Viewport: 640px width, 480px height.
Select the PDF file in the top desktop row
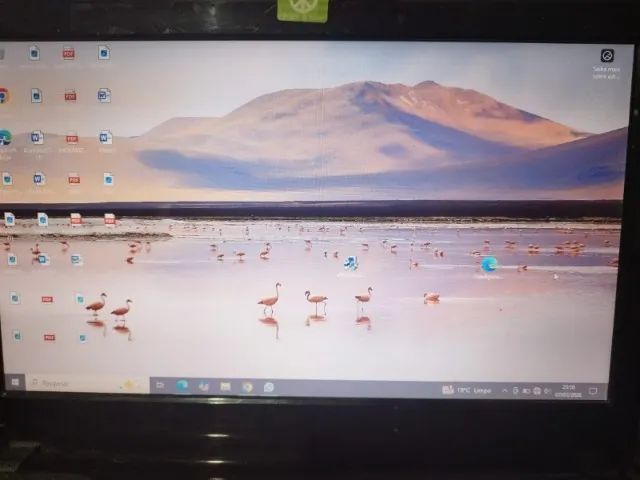pyautogui.click(x=68, y=53)
